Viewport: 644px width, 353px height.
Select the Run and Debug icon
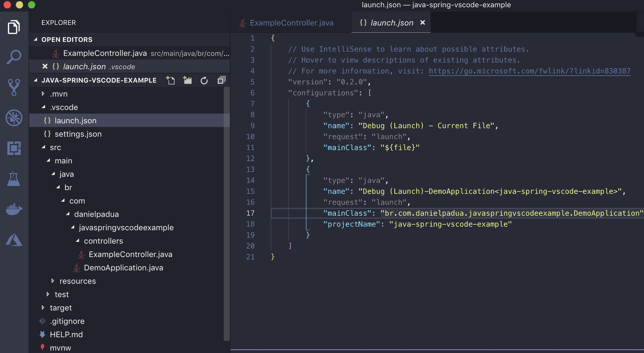click(x=14, y=118)
